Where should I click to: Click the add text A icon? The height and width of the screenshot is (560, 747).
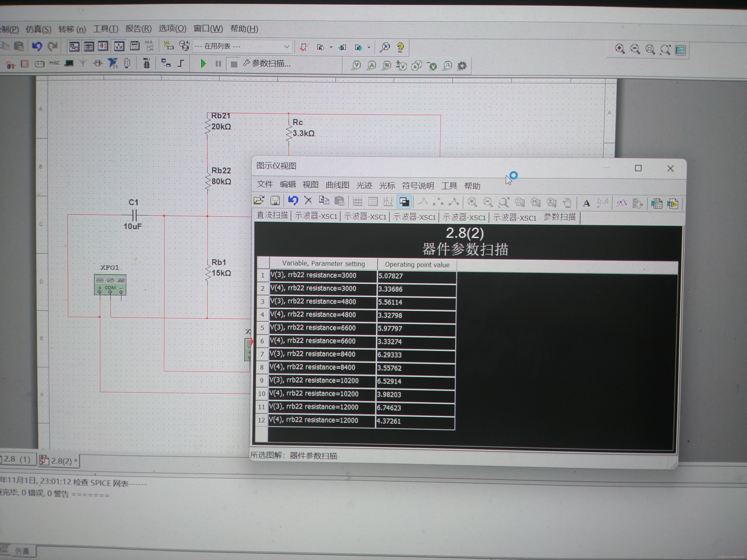pyautogui.click(x=587, y=203)
